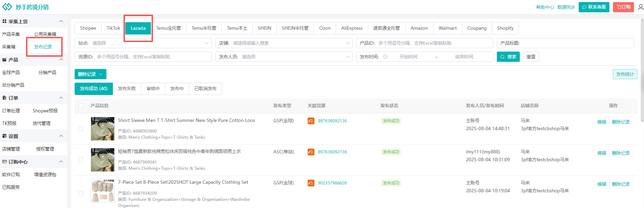Select the 7-Piece Set row checkbox

point(81,194)
